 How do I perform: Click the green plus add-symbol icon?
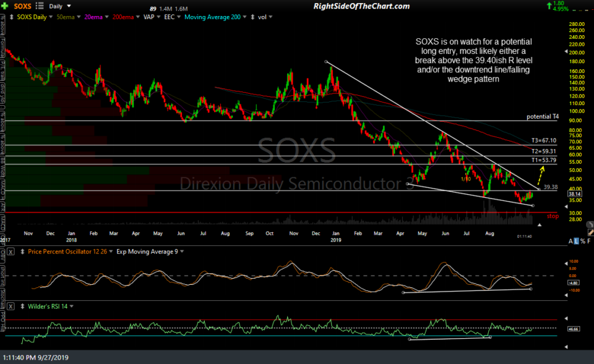(5, 6)
